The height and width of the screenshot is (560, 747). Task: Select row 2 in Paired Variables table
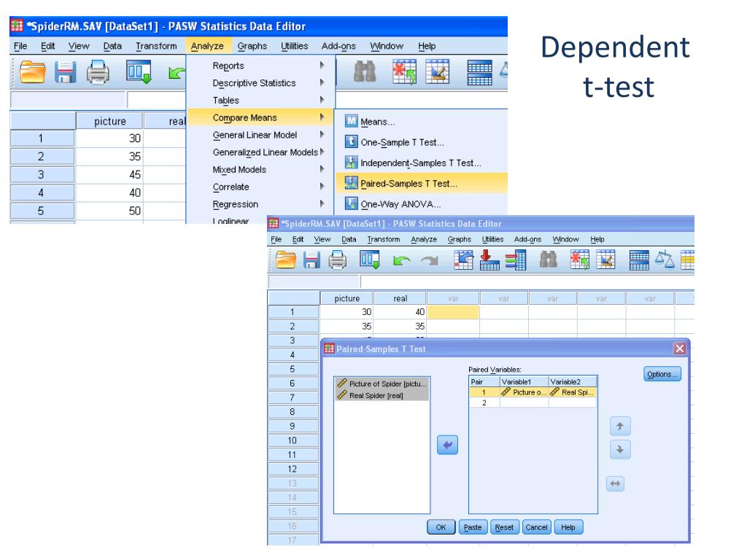533,402
